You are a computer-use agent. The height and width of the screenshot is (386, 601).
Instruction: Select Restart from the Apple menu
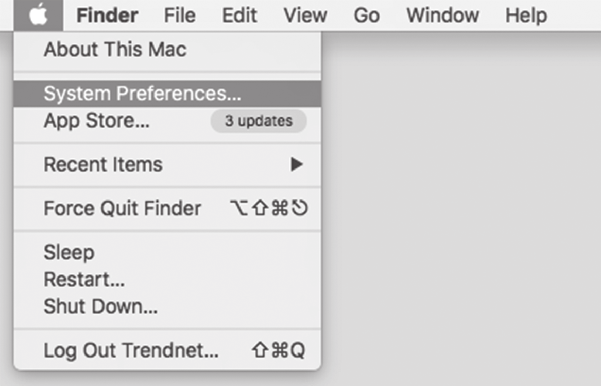[167, 279]
